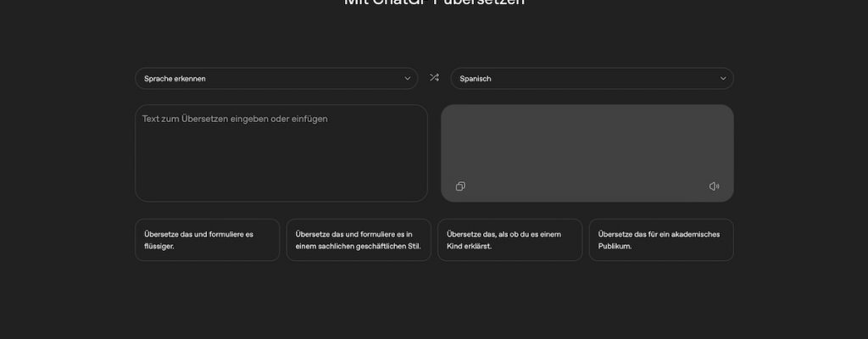Click the placeholder text in the source box
Image resolution: width=868 pixels, height=339 pixels.
(x=235, y=119)
